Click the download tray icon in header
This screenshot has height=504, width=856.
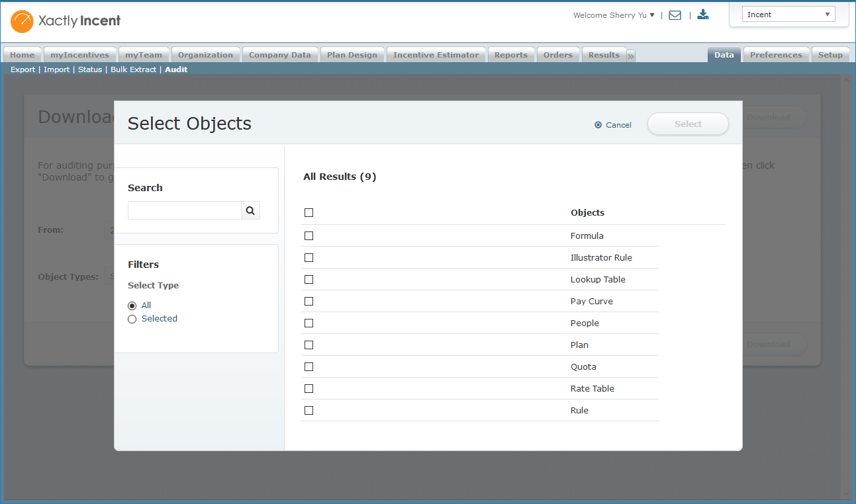tap(703, 15)
